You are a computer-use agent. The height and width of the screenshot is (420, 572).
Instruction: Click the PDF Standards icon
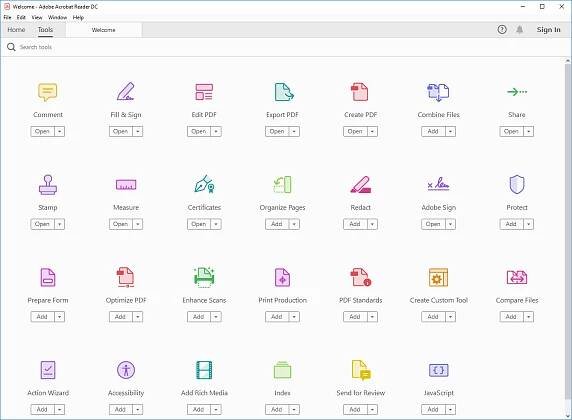tap(361, 277)
